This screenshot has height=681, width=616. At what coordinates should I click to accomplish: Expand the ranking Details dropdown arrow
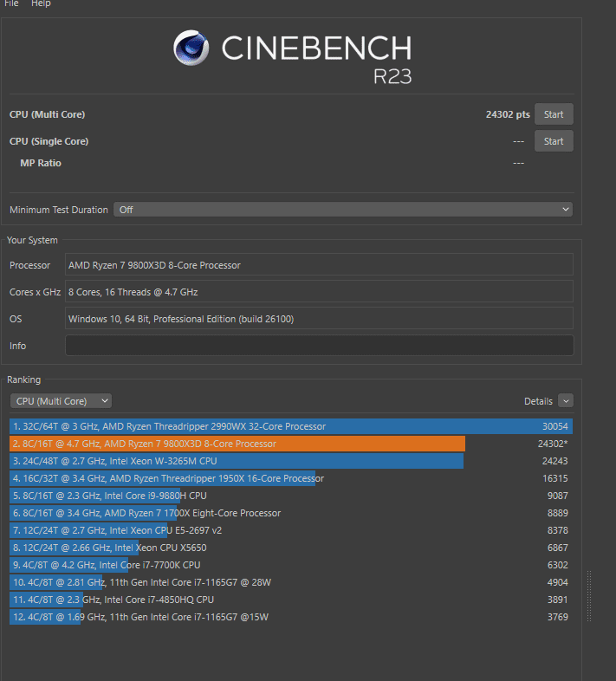pos(566,401)
